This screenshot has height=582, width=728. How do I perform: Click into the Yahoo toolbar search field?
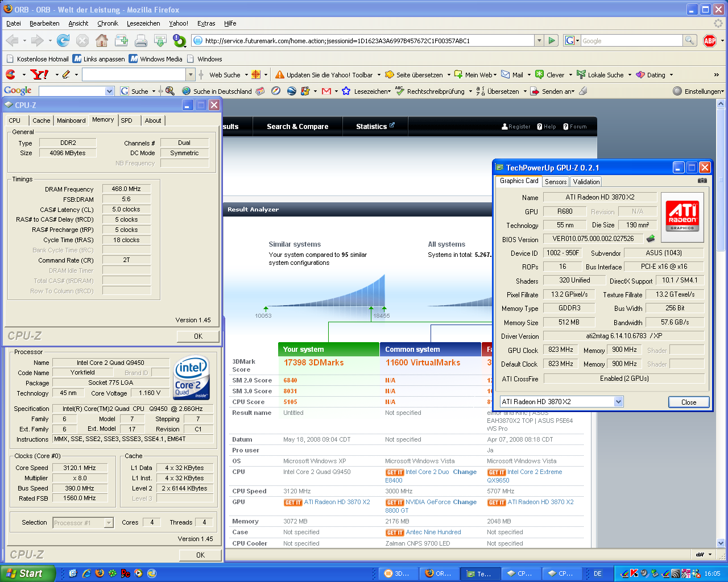134,74
